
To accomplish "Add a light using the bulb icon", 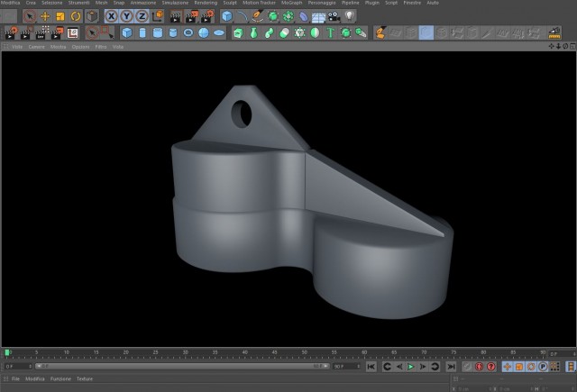I will (x=349, y=16).
